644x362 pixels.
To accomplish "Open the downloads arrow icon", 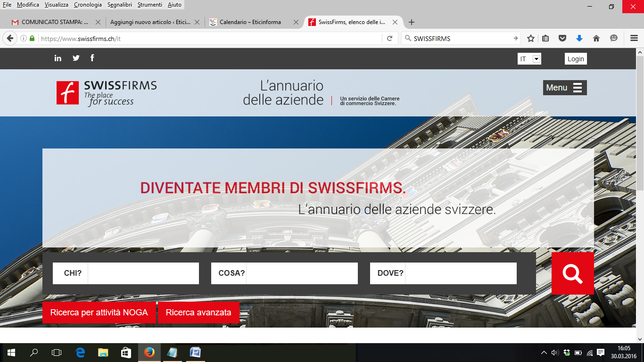I will [x=579, y=39].
